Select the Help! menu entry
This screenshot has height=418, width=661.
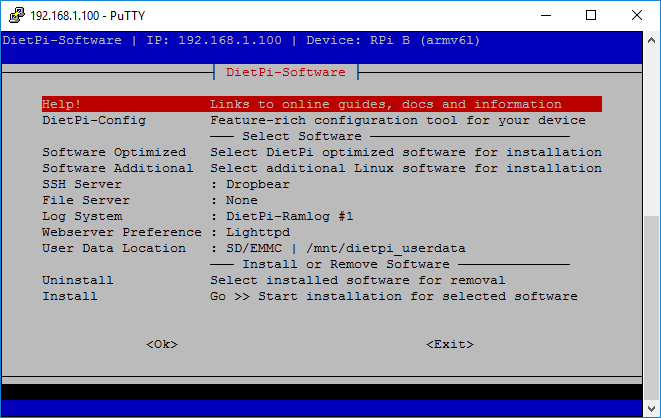(x=322, y=104)
